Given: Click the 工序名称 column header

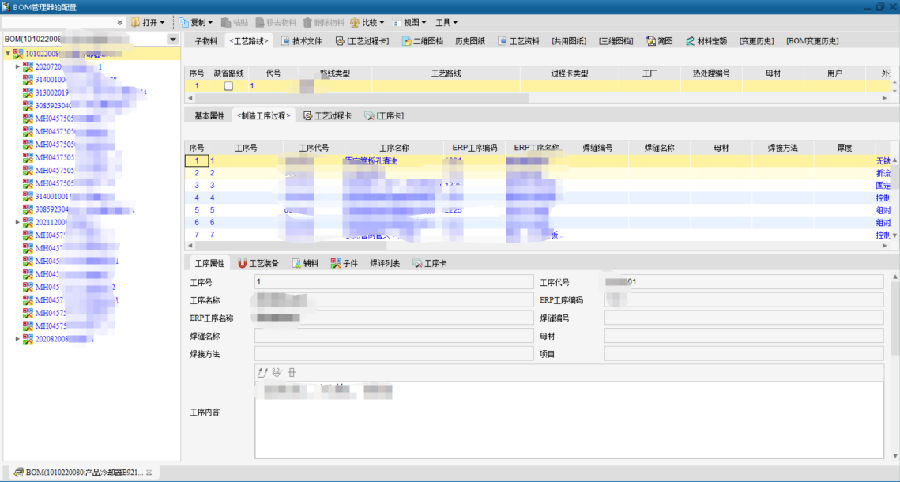Looking at the screenshot, I should [x=394, y=148].
